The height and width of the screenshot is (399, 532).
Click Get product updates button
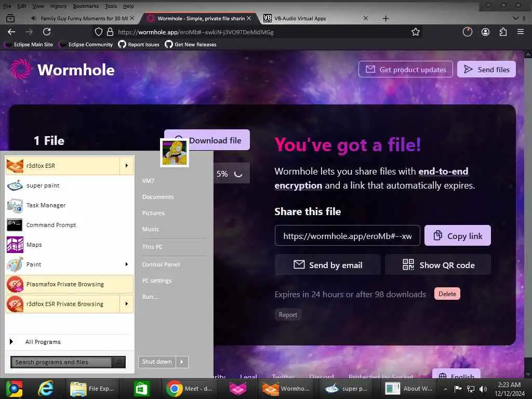406,69
